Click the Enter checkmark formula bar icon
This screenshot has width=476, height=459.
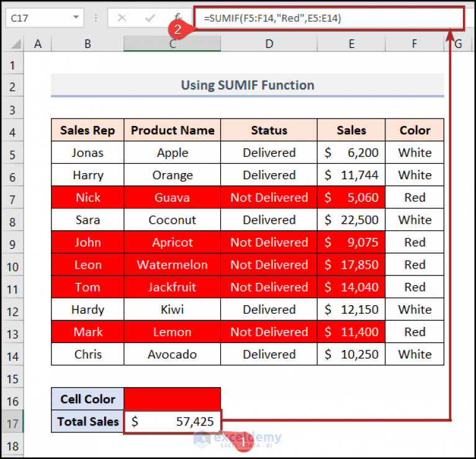click(x=150, y=18)
